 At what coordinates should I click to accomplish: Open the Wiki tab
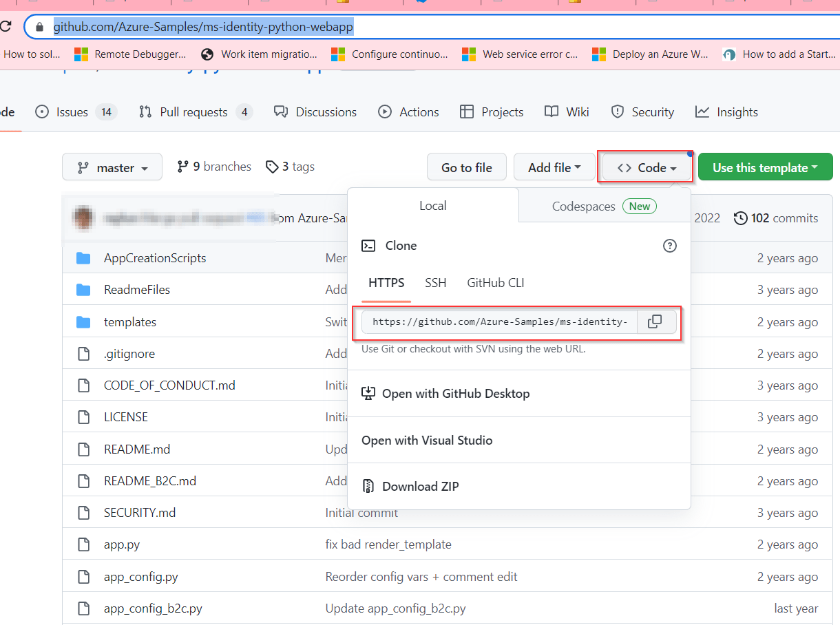click(x=567, y=112)
